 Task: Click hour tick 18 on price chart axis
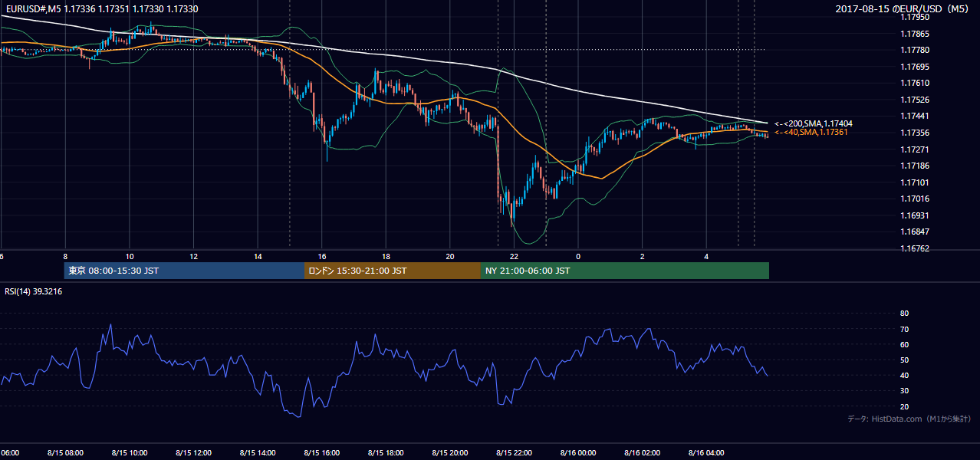coord(386,257)
